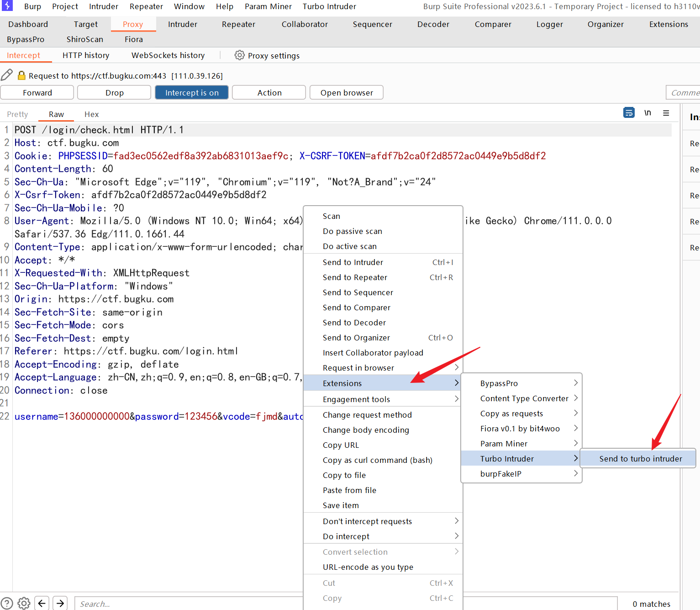The image size is (700, 610).
Task: Select Do active scan menu entry
Action: pos(383,246)
